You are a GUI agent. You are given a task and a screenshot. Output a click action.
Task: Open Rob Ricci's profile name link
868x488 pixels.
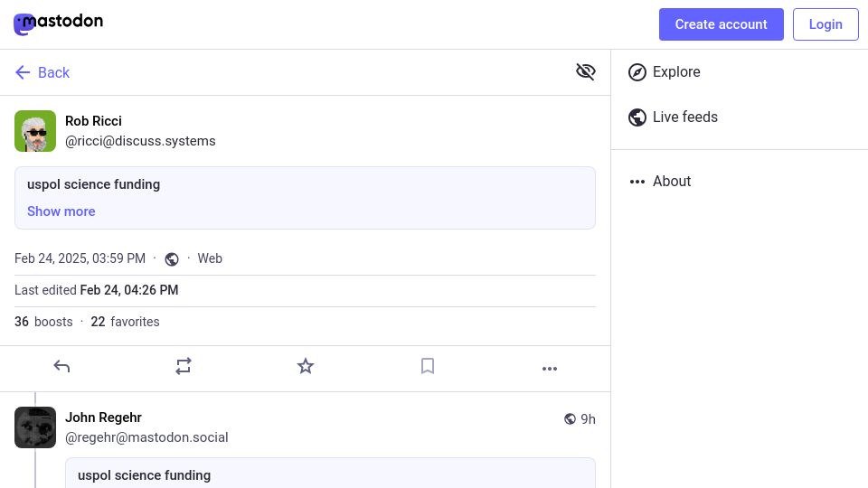tap(93, 121)
